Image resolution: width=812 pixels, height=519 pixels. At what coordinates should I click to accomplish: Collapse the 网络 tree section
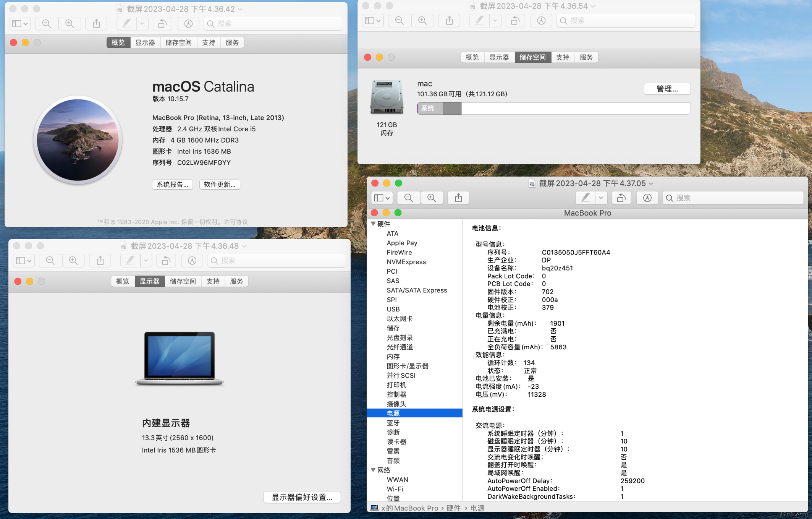pyautogui.click(x=373, y=470)
